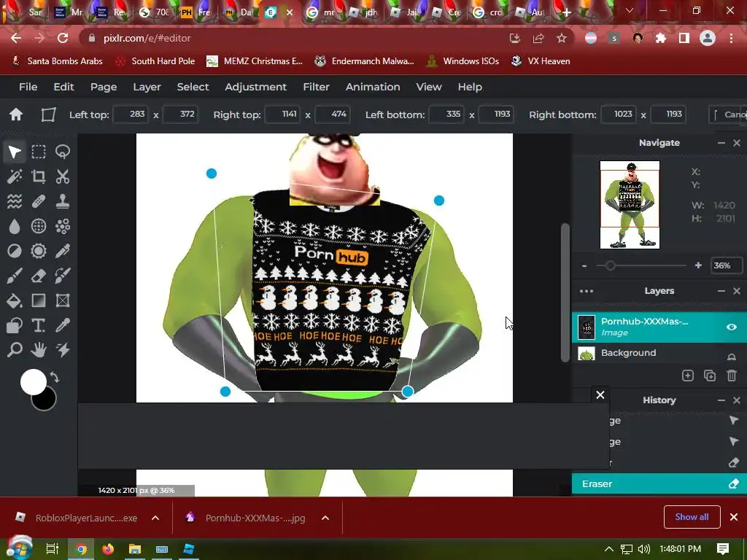The width and height of the screenshot is (747, 560).
Task: Select the Magic Wand tool
Action: tap(15, 176)
